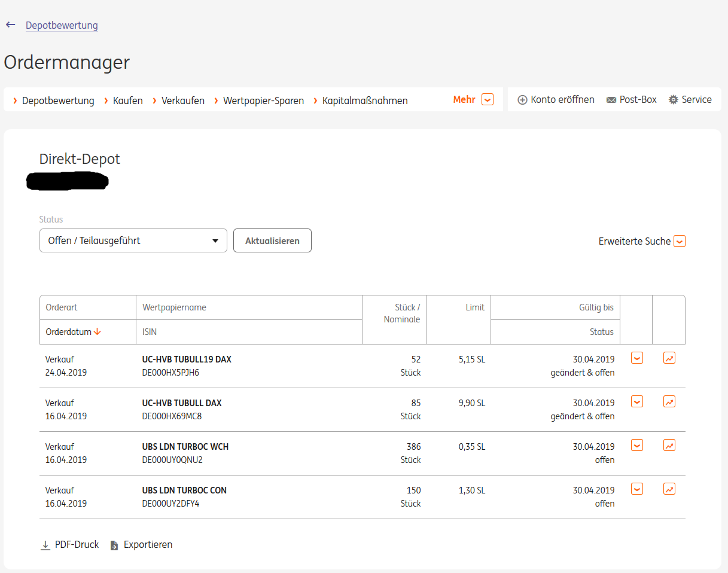Screen dimensions: 728x573
Task: Open Kapitalmaßnahmen menu item
Action: point(365,100)
